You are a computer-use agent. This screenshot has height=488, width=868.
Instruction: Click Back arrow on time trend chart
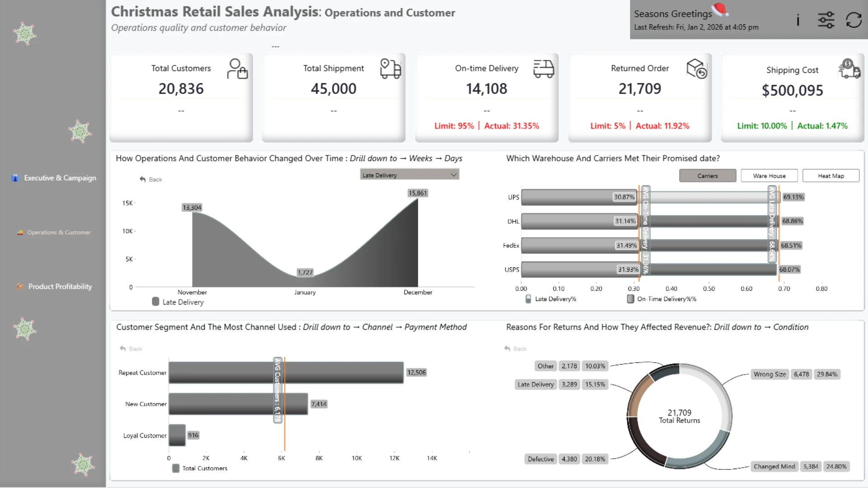(151, 179)
